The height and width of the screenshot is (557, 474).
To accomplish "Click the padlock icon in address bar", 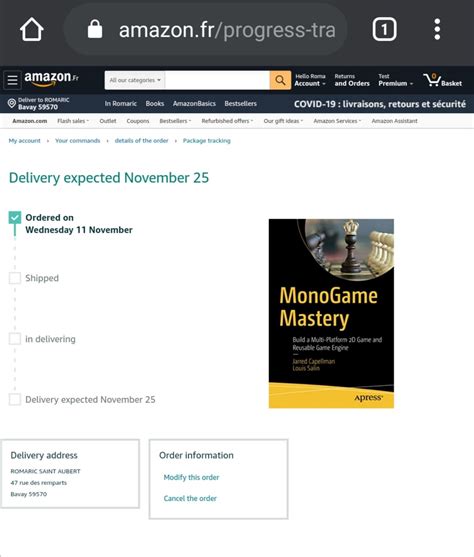I will pyautogui.click(x=95, y=29).
